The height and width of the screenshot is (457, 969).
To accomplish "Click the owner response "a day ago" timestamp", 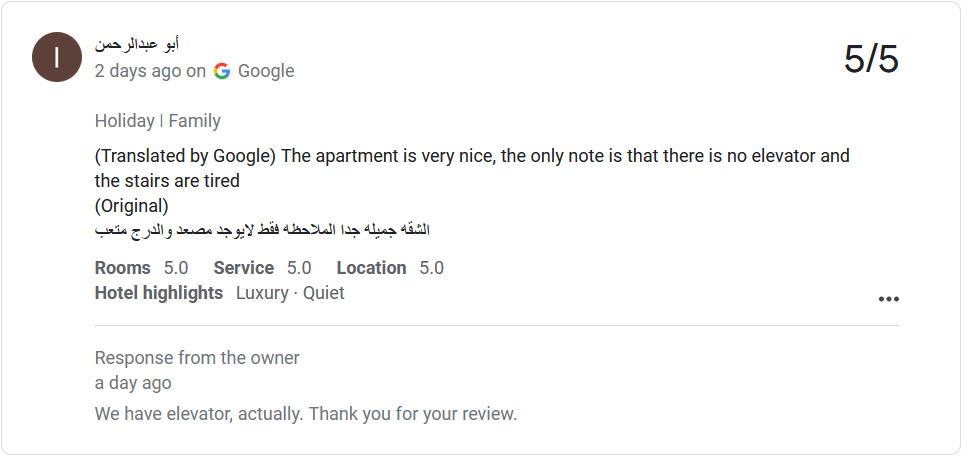I will point(133,383).
